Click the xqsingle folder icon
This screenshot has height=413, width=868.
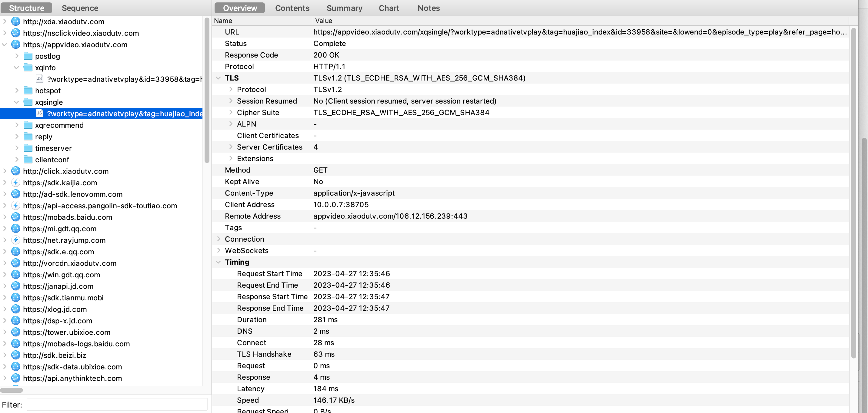click(28, 102)
